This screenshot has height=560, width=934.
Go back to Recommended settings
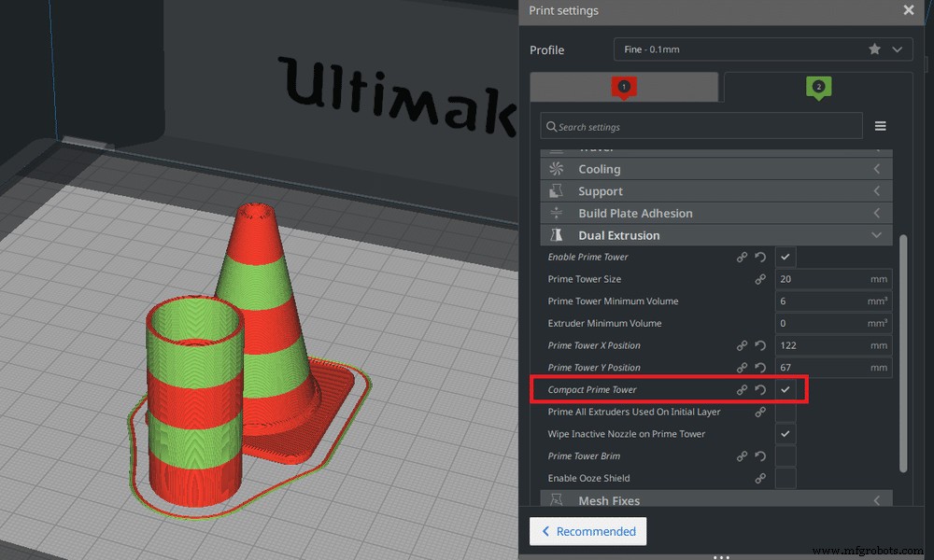(x=587, y=531)
